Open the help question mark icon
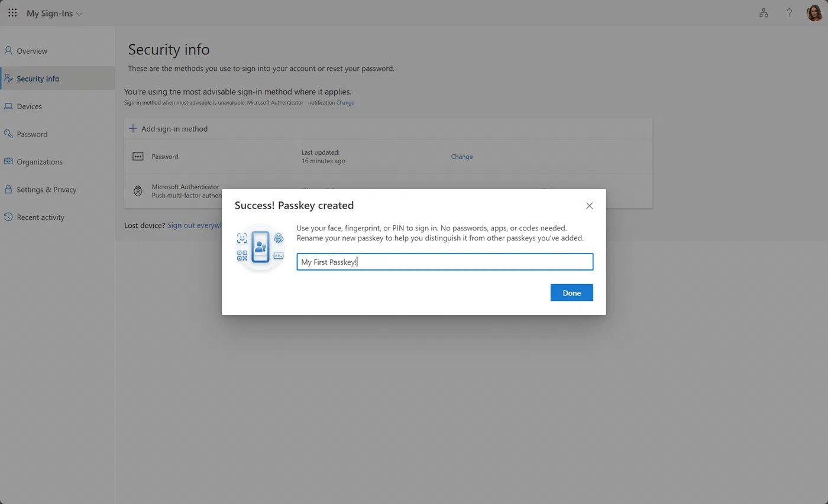The height and width of the screenshot is (504, 828). [789, 12]
